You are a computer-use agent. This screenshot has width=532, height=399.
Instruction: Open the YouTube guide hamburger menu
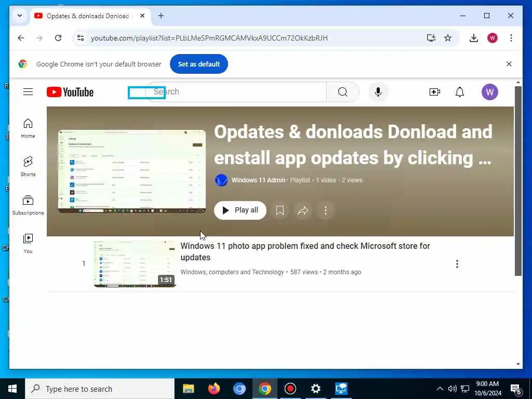click(28, 92)
